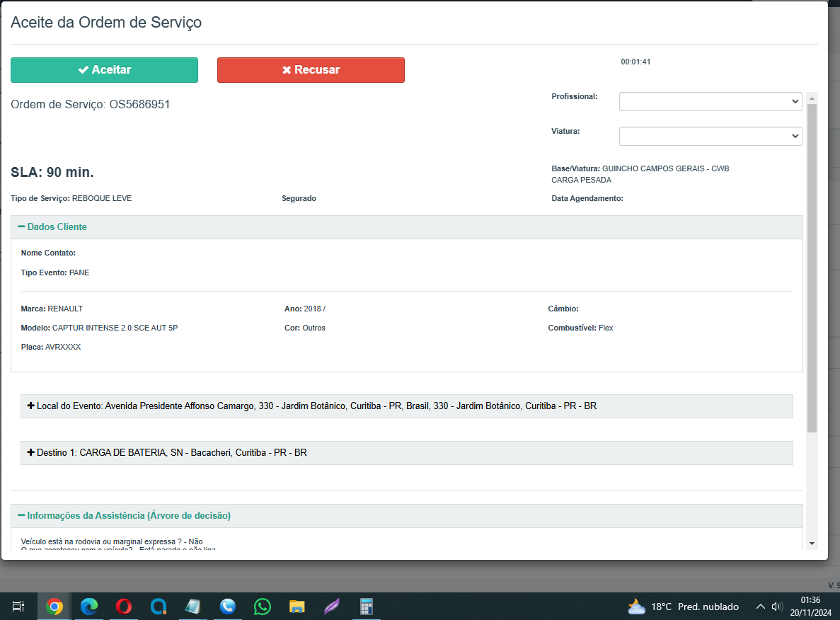Open the purple feather app in taskbar
Image resolution: width=840 pixels, height=620 pixels.
[x=332, y=607]
